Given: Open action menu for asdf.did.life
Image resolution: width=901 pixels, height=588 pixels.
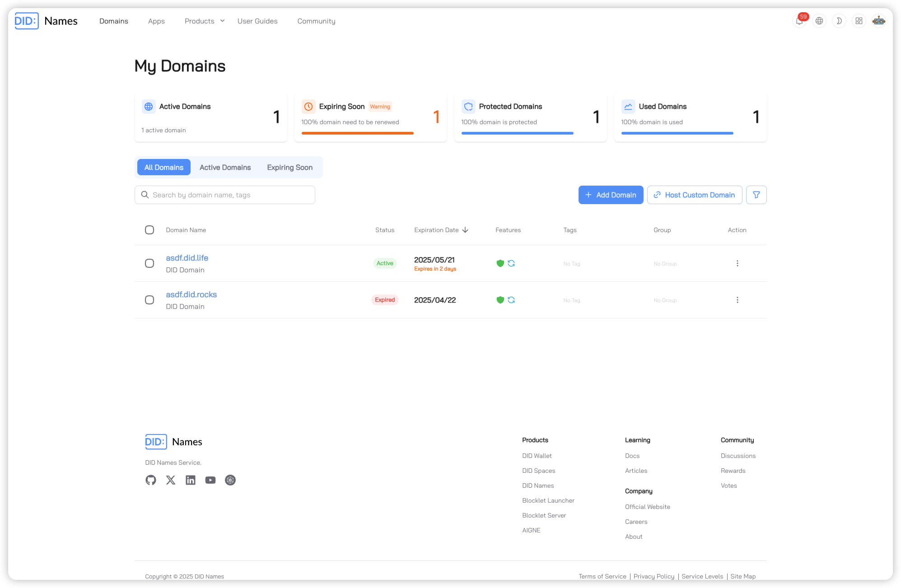Looking at the screenshot, I should tap(737, 263).
